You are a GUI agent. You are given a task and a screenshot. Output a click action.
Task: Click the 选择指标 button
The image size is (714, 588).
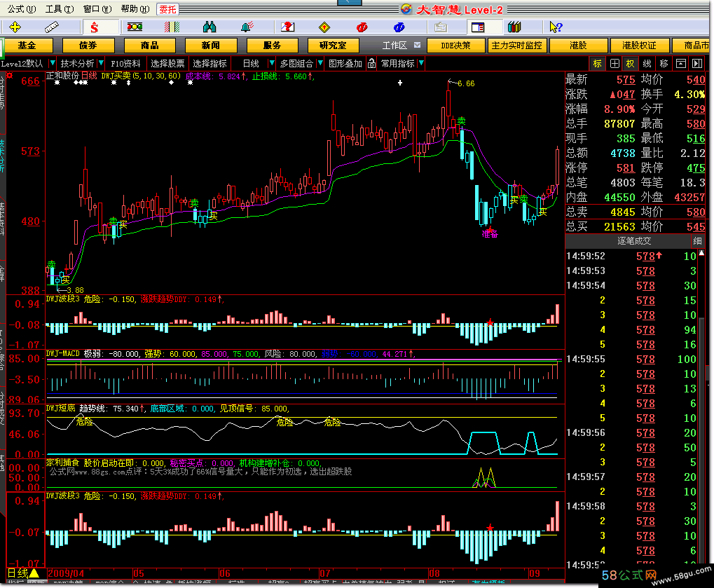pyautogui.click(x=210, y=64)
